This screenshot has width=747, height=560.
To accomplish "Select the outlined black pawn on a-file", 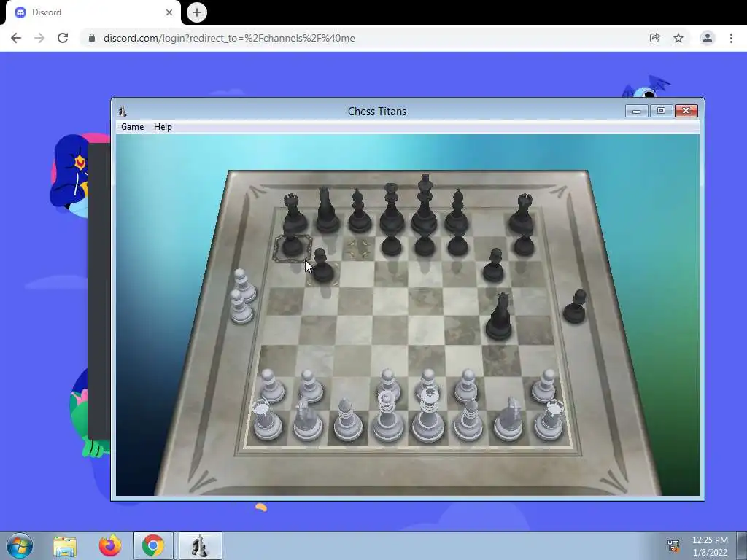I will pyautogui.click(x=292, y=246).
